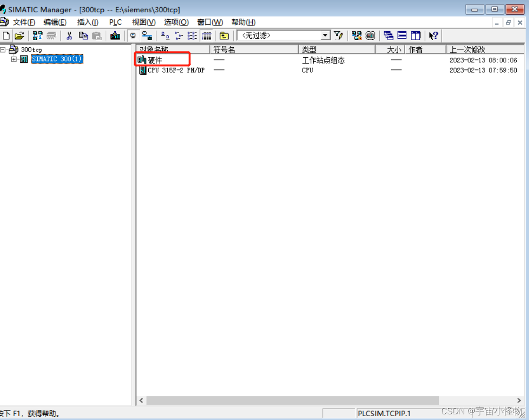529x420 pixels.
Task: Open the 窗口(W) menu
Action: (210, 22)
